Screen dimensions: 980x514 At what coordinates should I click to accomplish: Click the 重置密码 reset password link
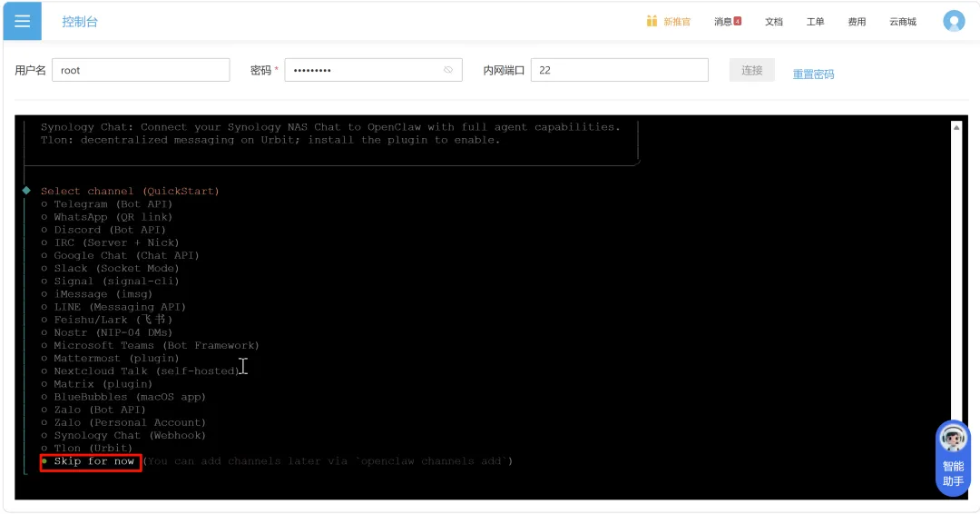[x=813, y=74]
